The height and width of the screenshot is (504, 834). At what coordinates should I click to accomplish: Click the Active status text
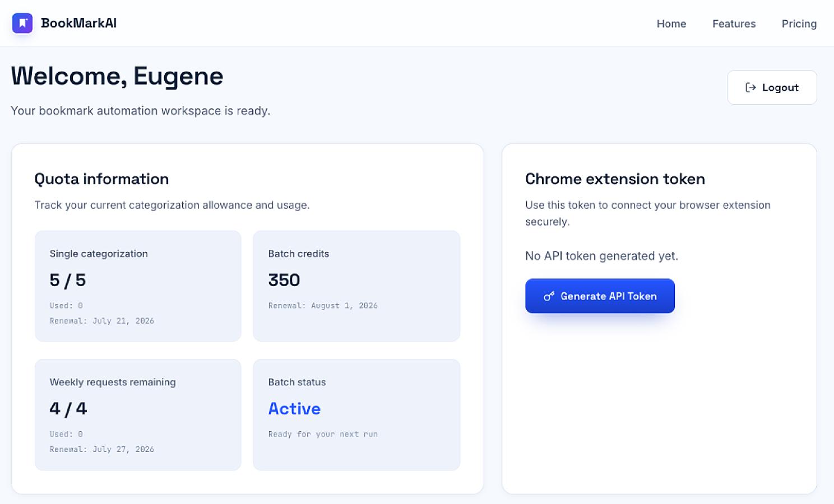click(294, 409)
